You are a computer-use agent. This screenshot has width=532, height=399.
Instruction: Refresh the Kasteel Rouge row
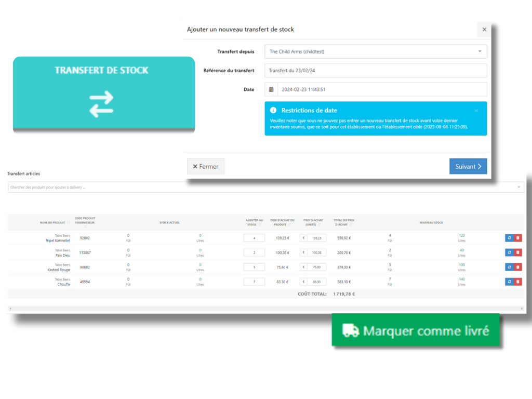pyautogui.click(x=509, y=267)
